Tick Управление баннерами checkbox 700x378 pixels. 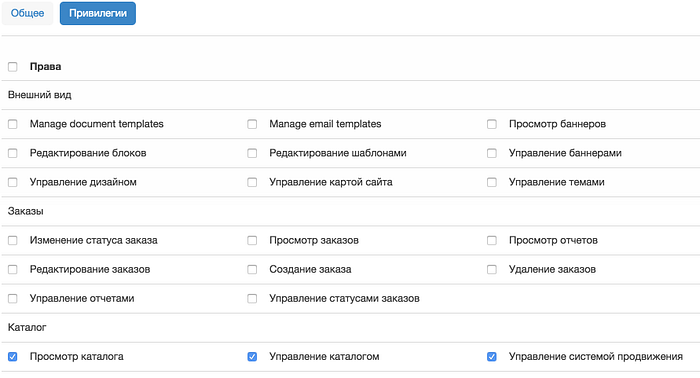pyautogui.click(x=492, y=153)
